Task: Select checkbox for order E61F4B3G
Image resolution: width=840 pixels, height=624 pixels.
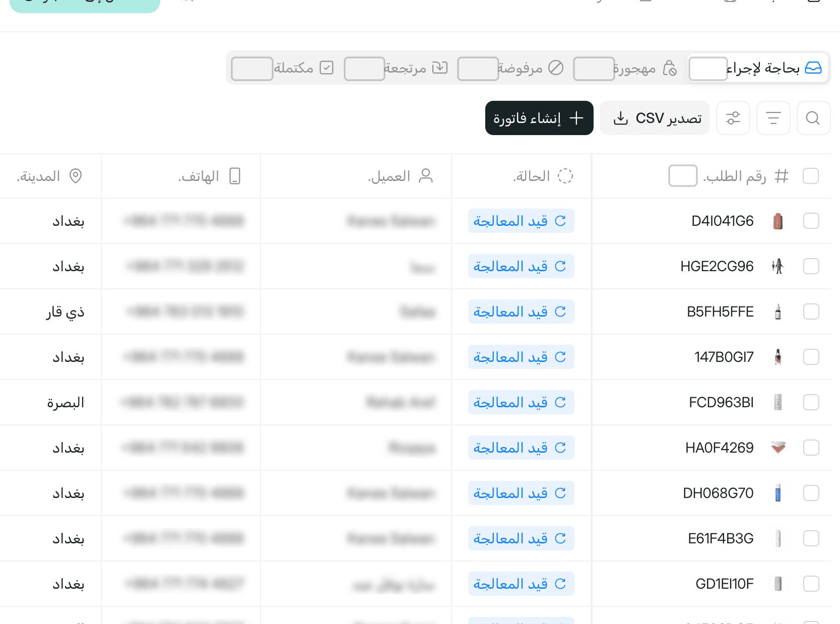Action: pyautogui.click(x=811, y=538)
